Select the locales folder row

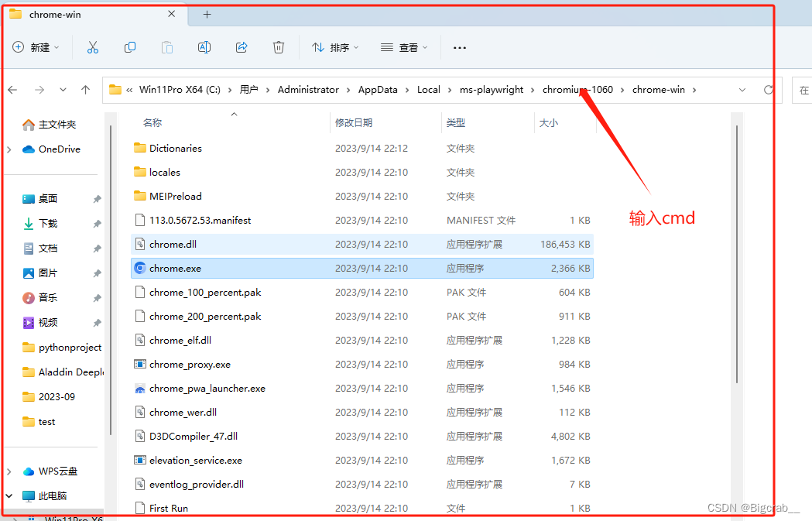click(x=362, y=173)
